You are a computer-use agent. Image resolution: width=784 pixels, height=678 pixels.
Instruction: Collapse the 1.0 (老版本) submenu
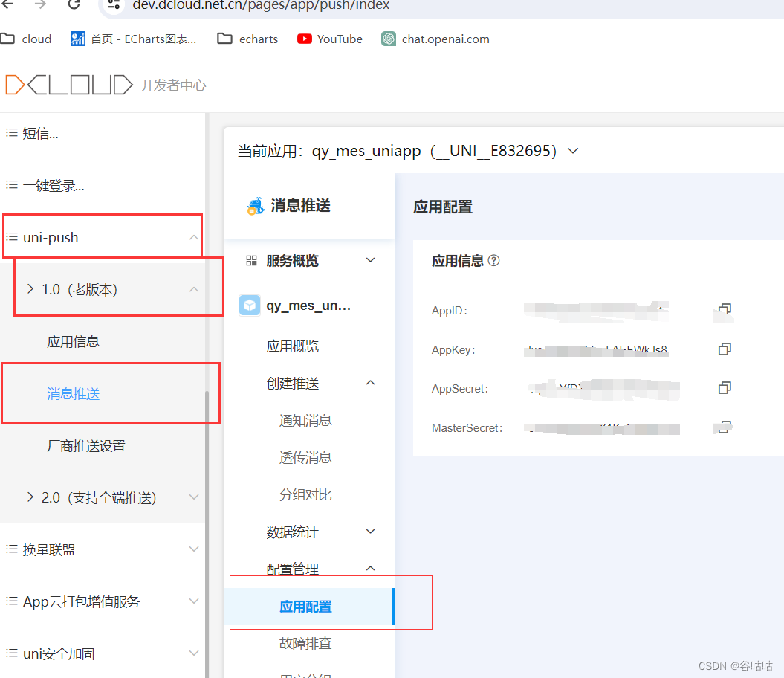point(194,290)
